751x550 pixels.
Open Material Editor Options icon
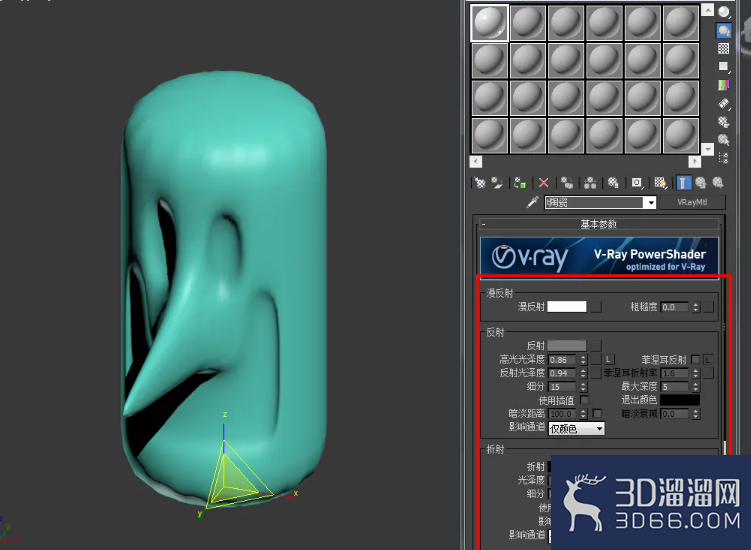(x=724, y=122)
